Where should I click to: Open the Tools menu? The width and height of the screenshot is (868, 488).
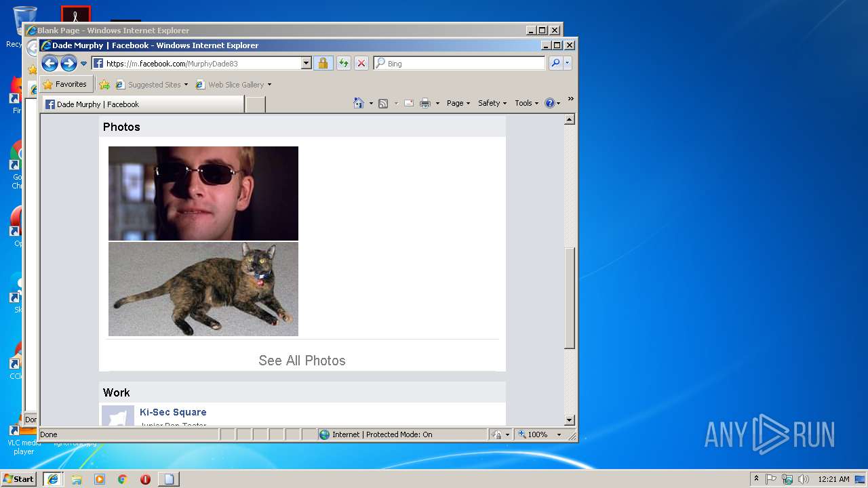coord(526,103)
